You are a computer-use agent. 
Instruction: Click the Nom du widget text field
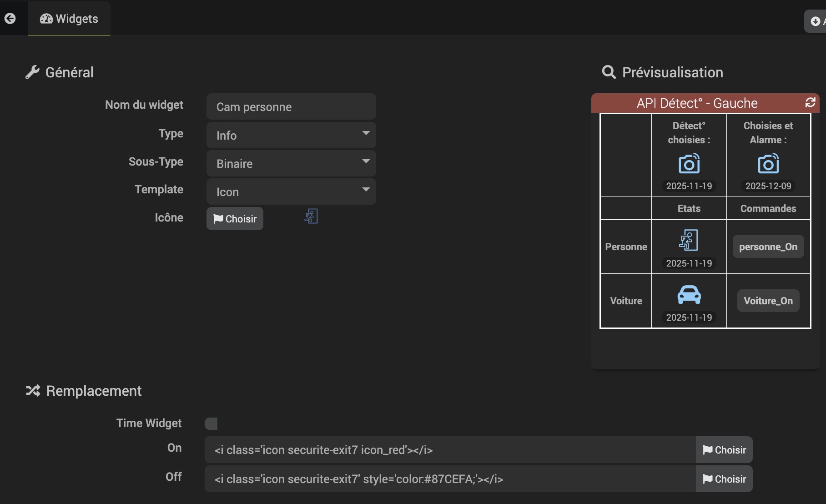pyautogui.click(x=291, y=107)
